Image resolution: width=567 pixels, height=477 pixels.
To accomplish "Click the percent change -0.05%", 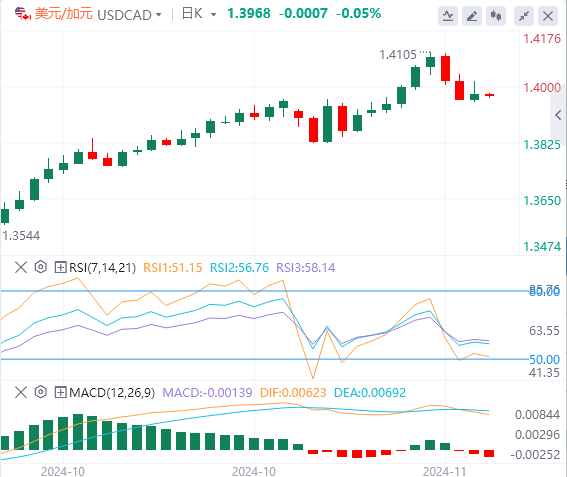I will point(358,14).
